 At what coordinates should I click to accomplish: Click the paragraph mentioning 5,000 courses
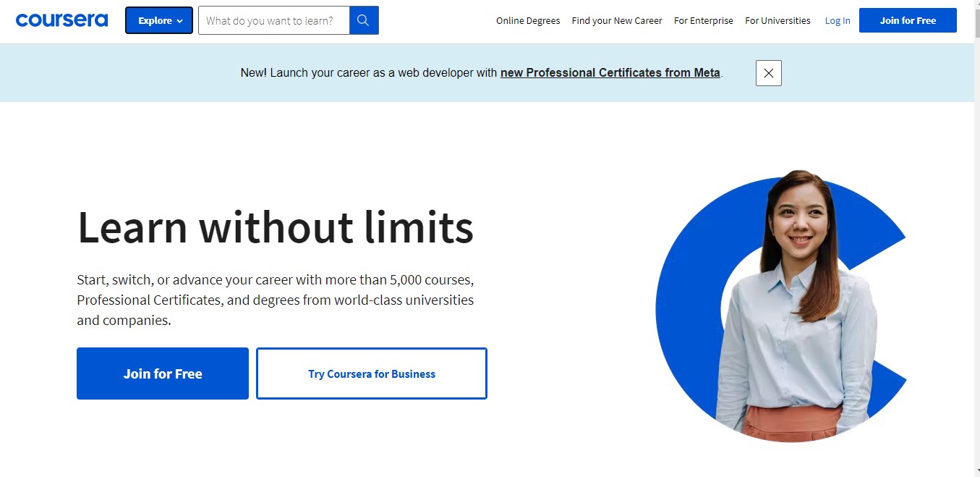click(x=276, y=300)
